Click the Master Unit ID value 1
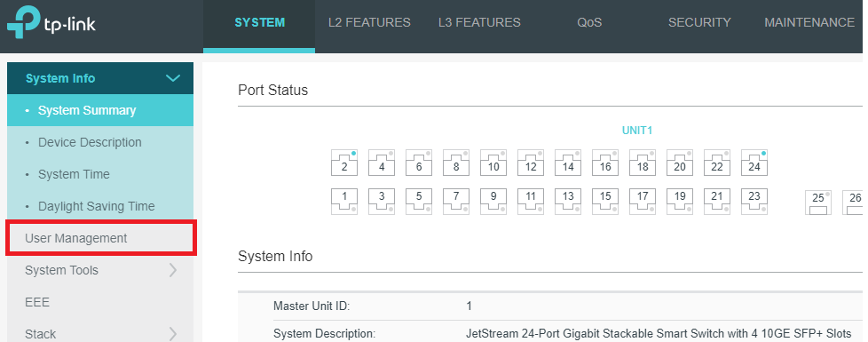 (469, 306)
